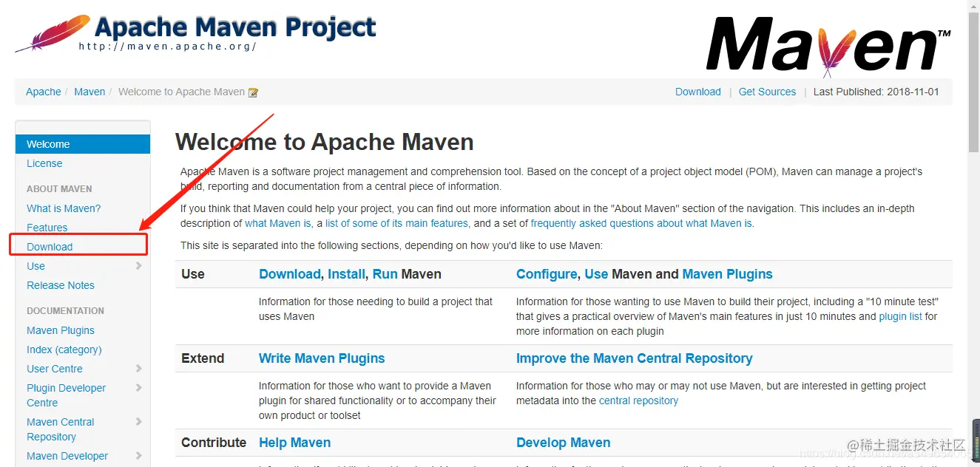Click Improve the Maven Central Repository link
This screenshot has width=980, height=467.
[x=635, y=358]
